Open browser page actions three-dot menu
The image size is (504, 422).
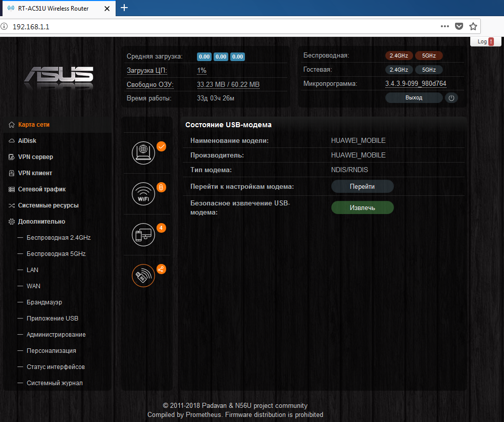tap(444, 26)
